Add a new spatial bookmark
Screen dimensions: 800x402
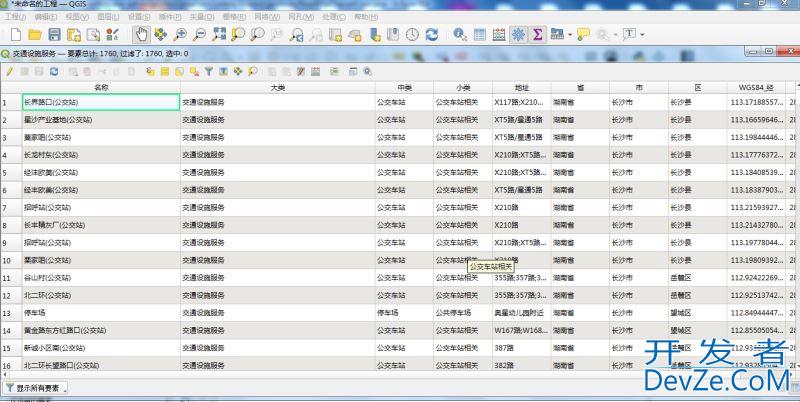tap(374, 34)
